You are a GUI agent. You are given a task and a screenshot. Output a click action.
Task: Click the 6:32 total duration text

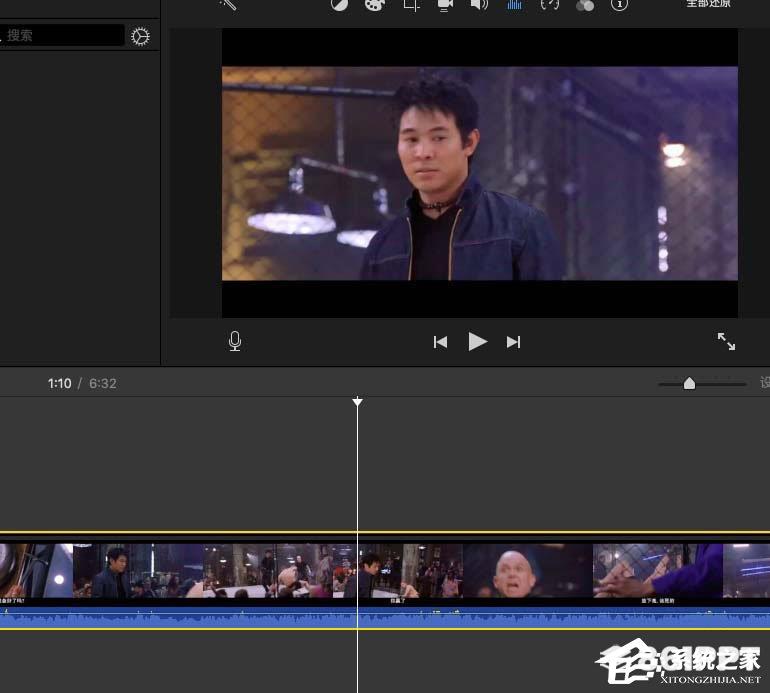(103, 384)
